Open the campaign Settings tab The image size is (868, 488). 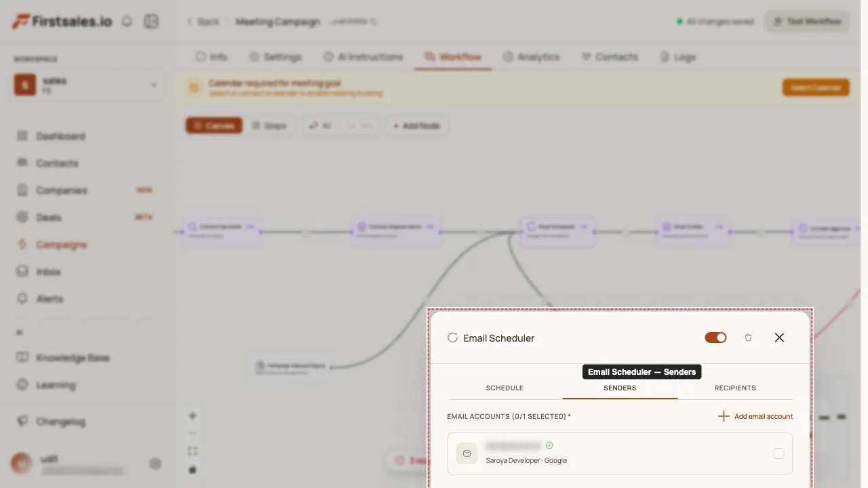tap(275, 57)
